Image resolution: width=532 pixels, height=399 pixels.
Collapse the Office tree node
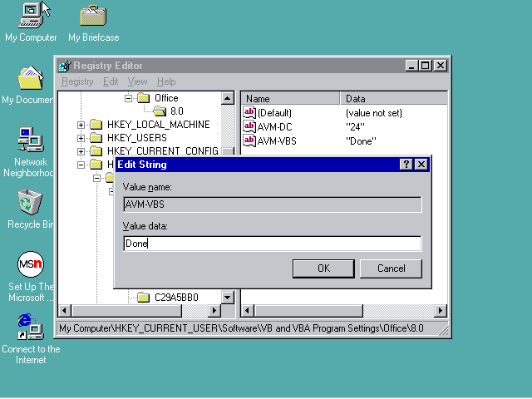click(x=128, y=98)
